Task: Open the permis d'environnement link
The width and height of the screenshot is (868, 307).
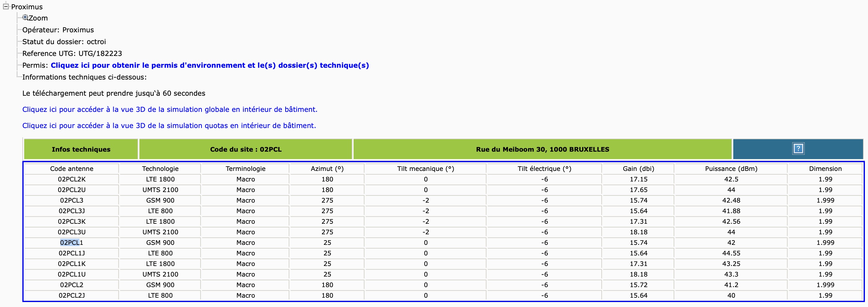Action: pyautogui.click(x=210, y=65)
